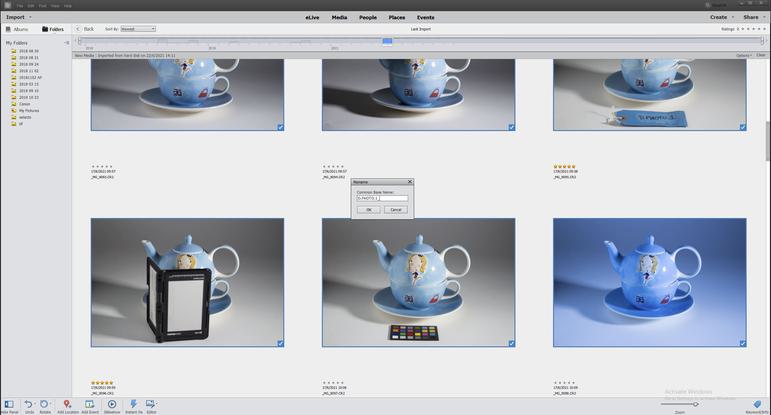Expand the Import dropdown menu
Screen dimensions: 771x415
[19, 17]
